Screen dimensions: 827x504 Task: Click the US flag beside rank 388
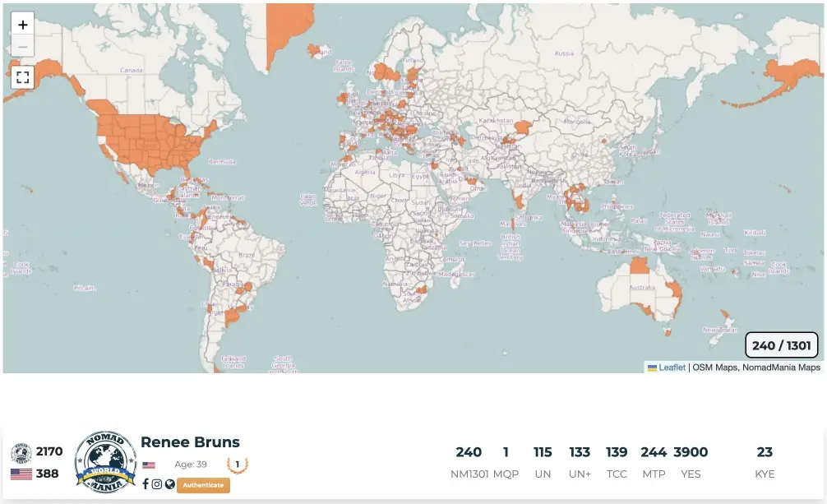click(x=21, y=474)
